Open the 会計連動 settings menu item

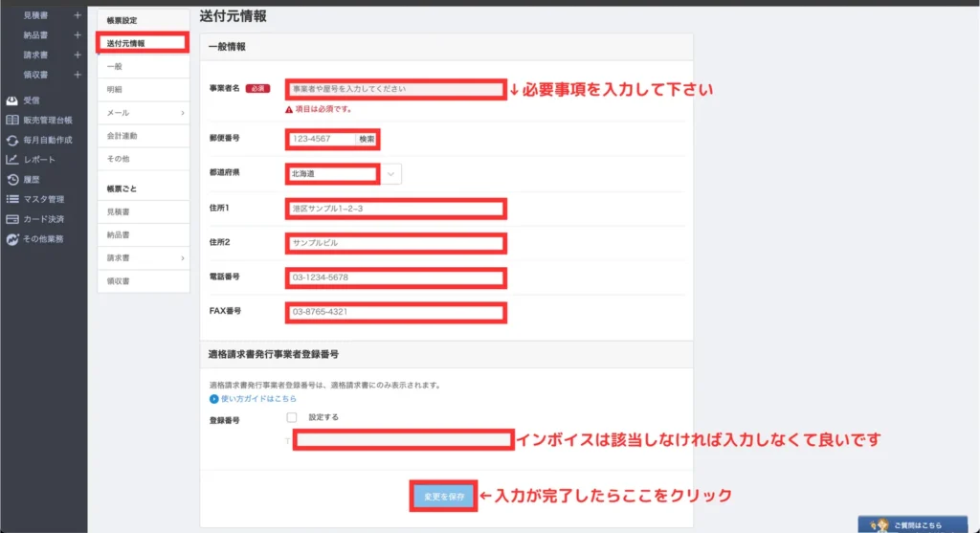122,136
